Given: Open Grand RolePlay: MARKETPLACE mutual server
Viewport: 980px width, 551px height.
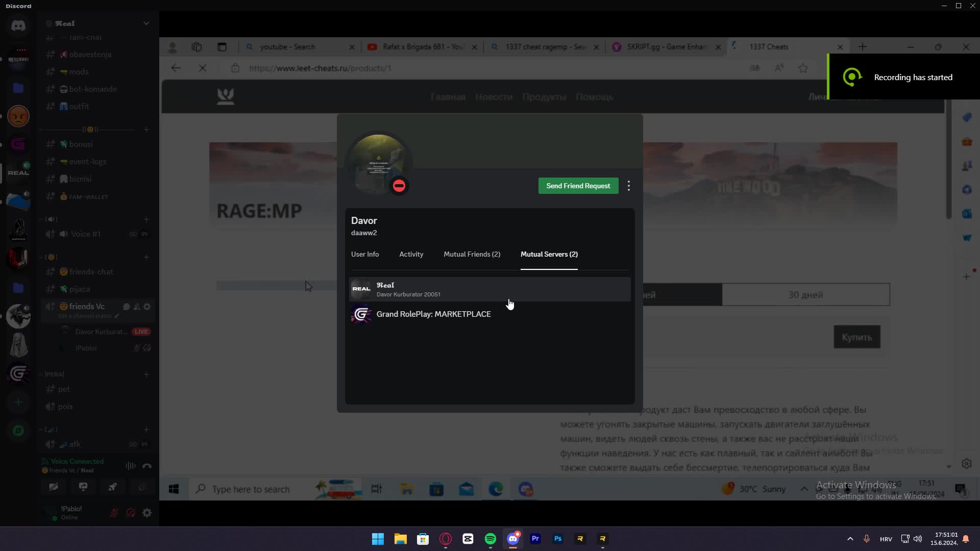Looking at the screenshot, I should click(490, 314).
